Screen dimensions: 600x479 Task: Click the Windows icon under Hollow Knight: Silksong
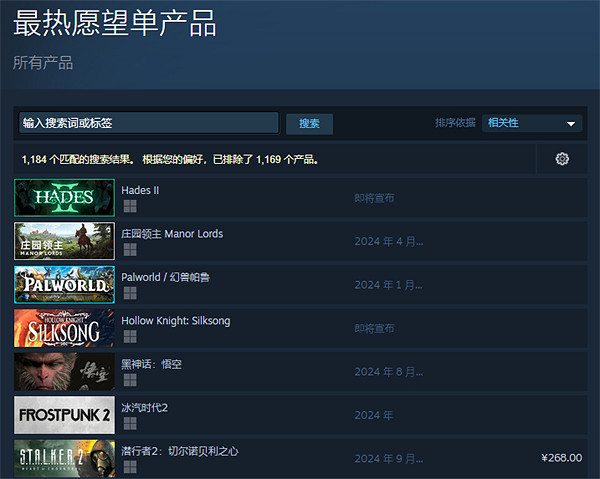click(x=129, y=337)
